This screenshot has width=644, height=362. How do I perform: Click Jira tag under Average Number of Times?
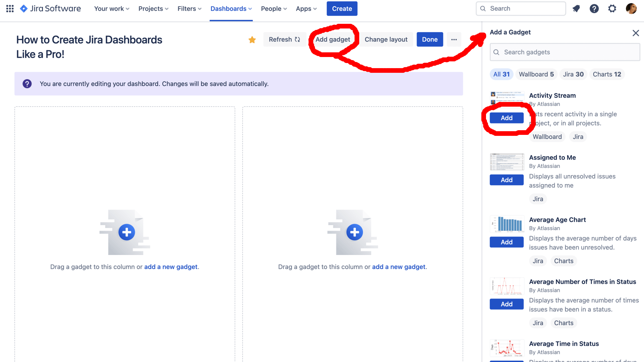[x=538, y=323]
